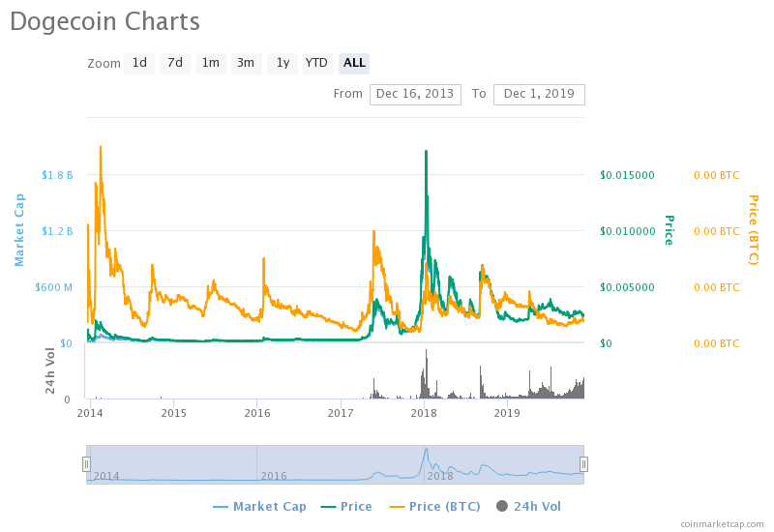Toggle Price (BTC) series in legend
Screen dimensions: 774x532
pyautogui.click(x=434, y=507)
